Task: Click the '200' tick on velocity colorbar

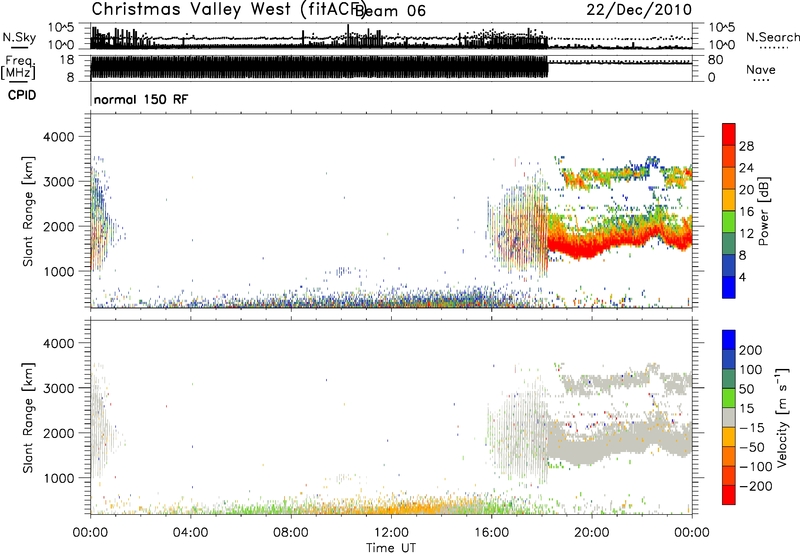Action: (x=751, y=350)
